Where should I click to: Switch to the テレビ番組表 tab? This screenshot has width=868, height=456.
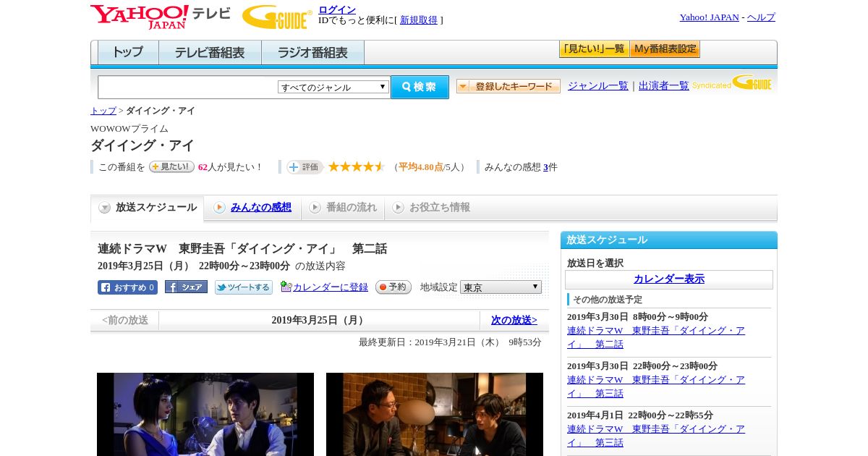point(210,53)
